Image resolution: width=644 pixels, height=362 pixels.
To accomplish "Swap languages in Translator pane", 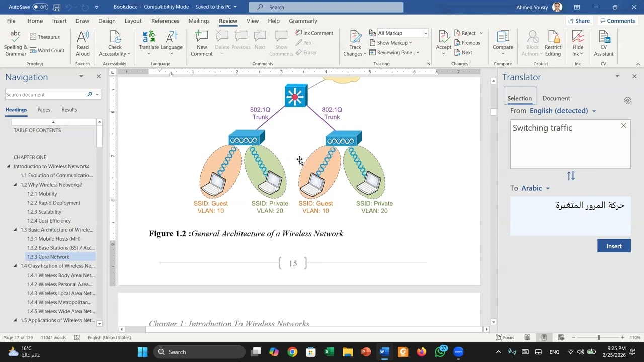I will tap(571, 176).
